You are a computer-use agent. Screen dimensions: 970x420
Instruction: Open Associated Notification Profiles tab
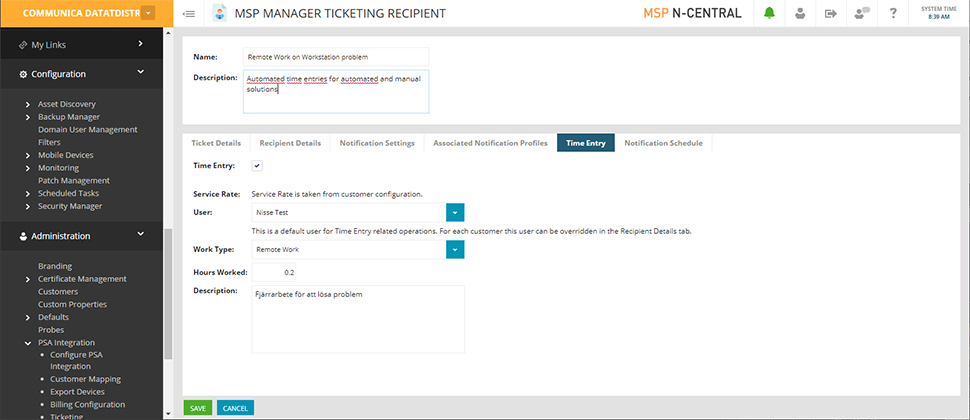[x=490, y=143]
